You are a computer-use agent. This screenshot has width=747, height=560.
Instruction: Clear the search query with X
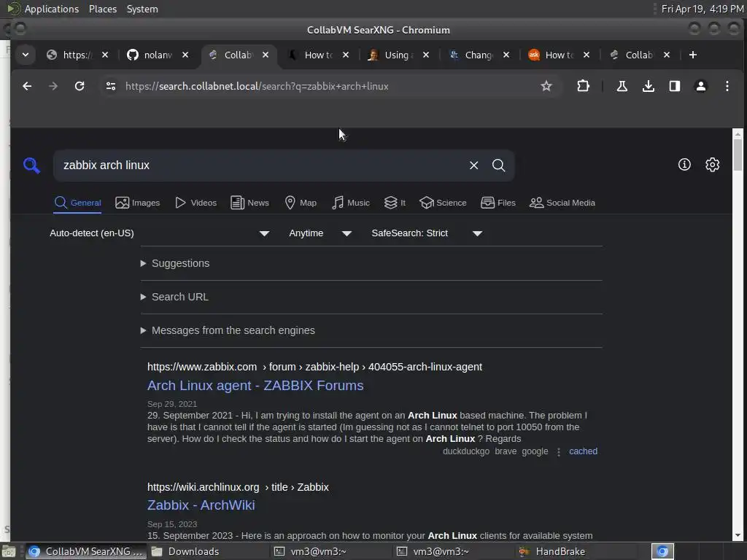click(473, 166)
